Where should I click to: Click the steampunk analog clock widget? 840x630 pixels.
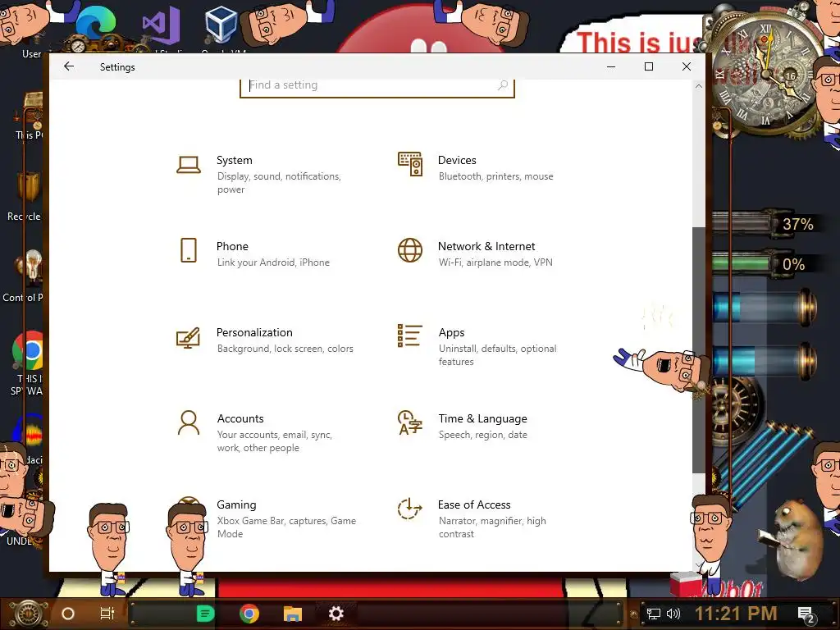click(x=766, y=75)
